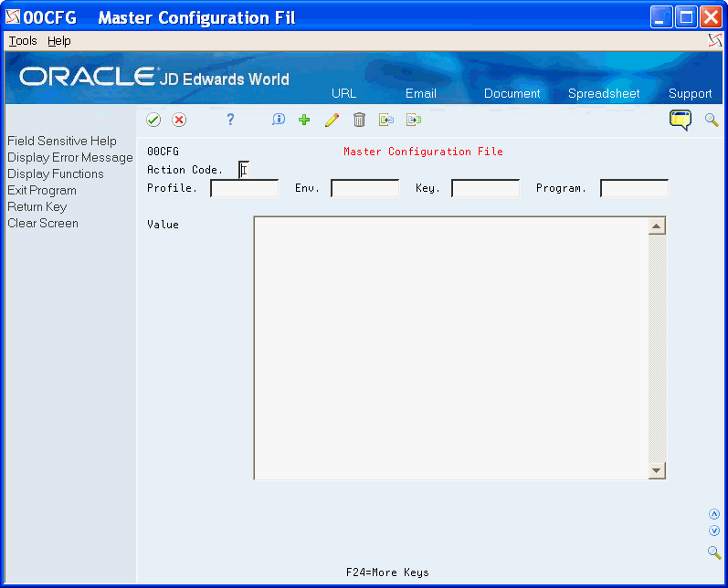Select Display Functions option
The height and width of the screenshot is (588, 728).
[55, 173]
